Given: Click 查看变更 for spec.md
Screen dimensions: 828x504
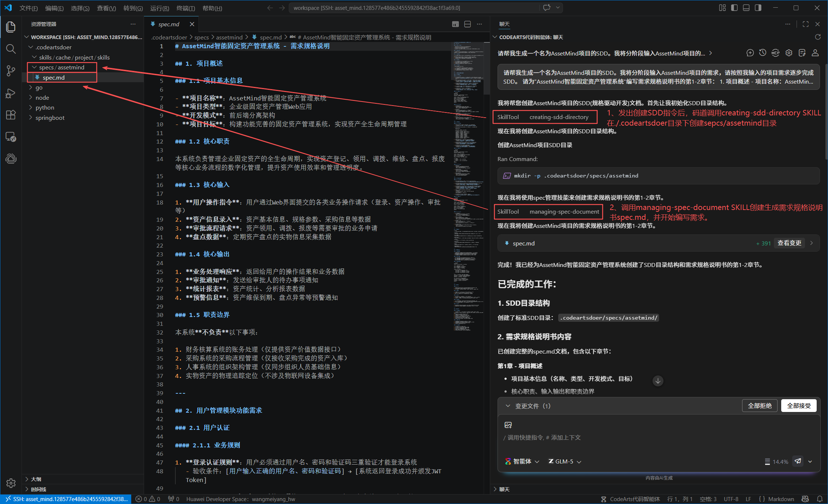Looking at the screenshot, I should click(x=789, y=243).
